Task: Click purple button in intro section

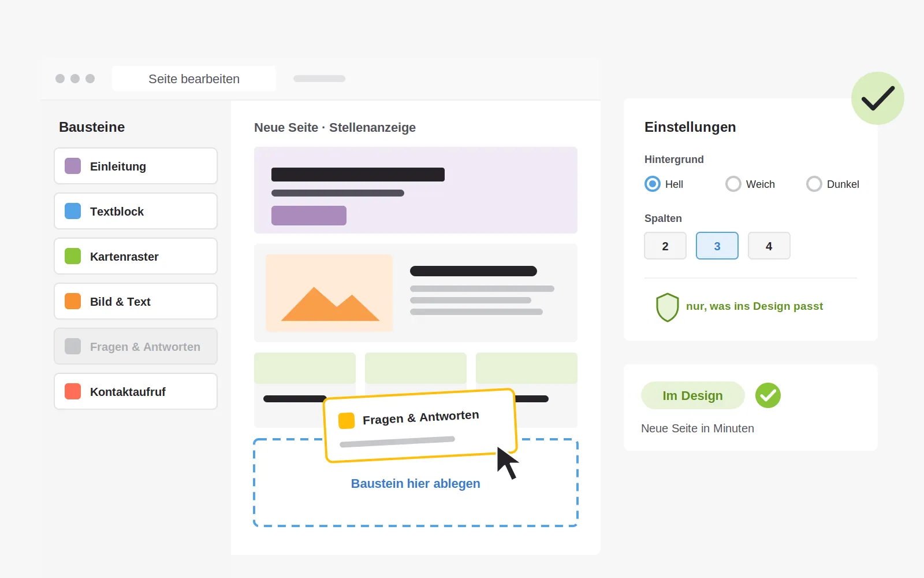Action: 309,216
